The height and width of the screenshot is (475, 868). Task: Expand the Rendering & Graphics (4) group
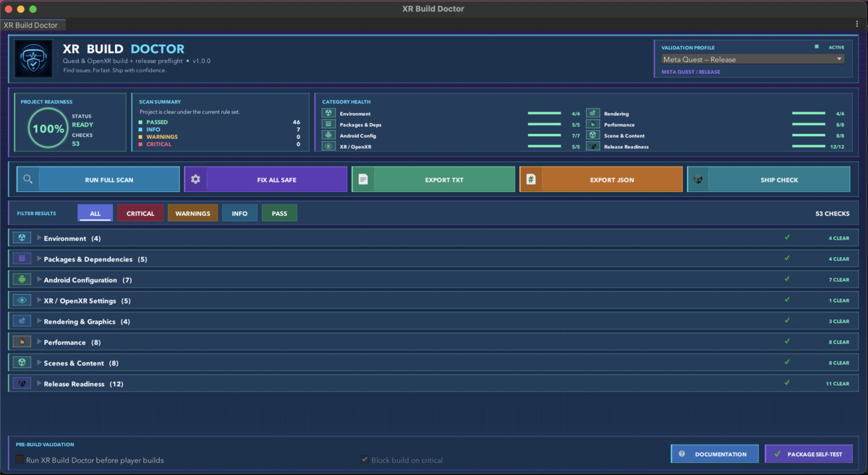pyautogui.click(x=39, y=321)
